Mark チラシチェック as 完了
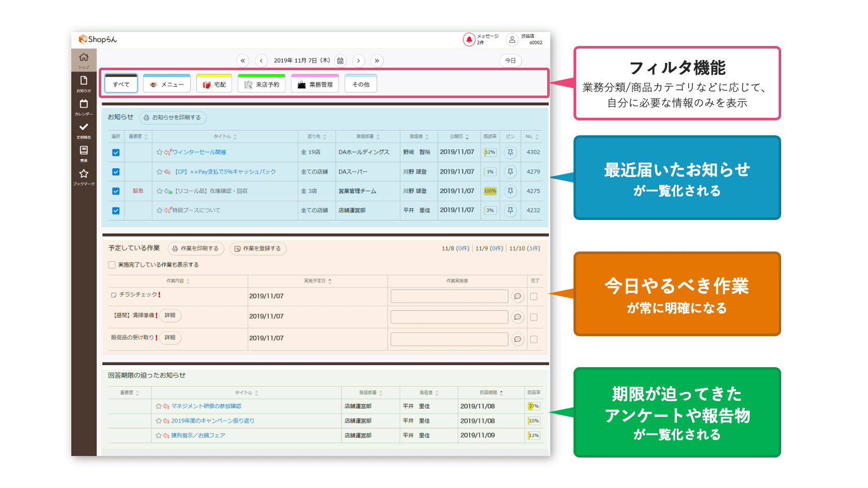The image size is (868, 488). [x=534, y=296]
